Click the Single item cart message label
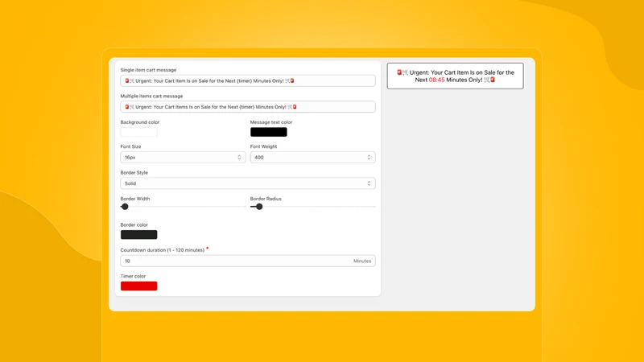 click(148, 70)
